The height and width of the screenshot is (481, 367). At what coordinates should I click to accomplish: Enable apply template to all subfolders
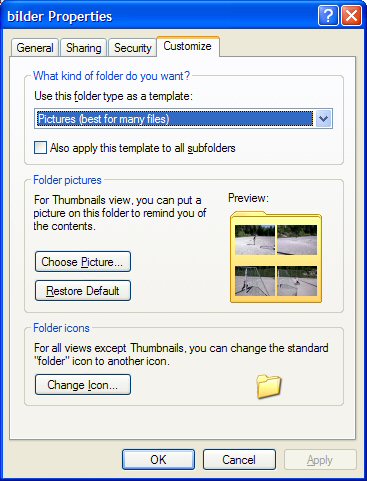pos(40,148)
